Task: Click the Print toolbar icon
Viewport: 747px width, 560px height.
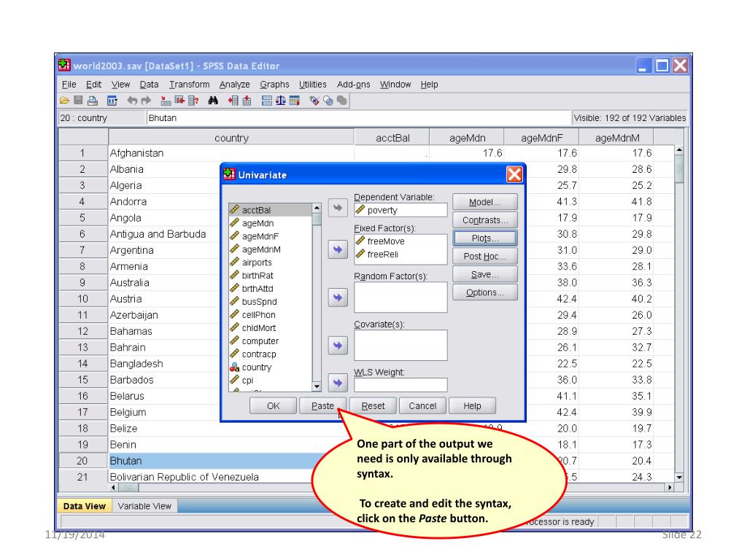Action: 93,101
